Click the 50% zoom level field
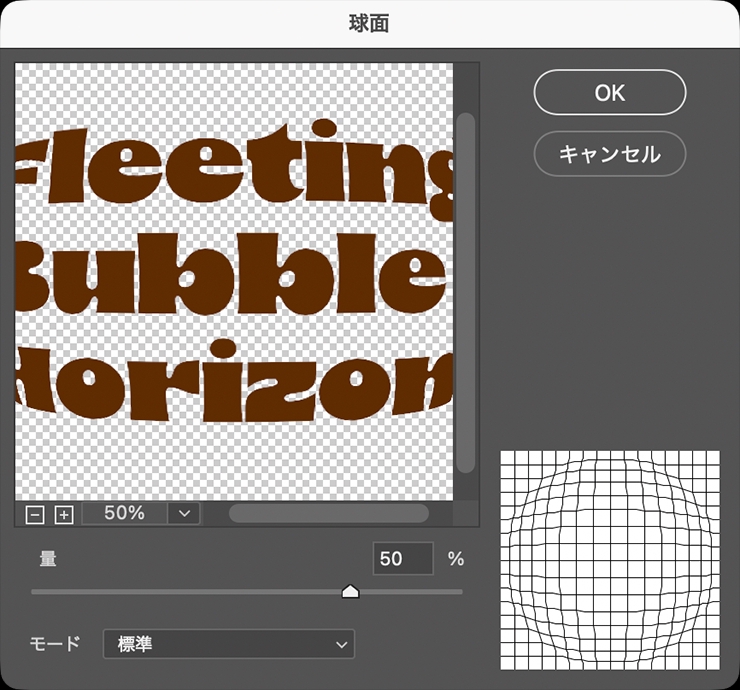This screenshot has height=690, width=740. (124, 513)
